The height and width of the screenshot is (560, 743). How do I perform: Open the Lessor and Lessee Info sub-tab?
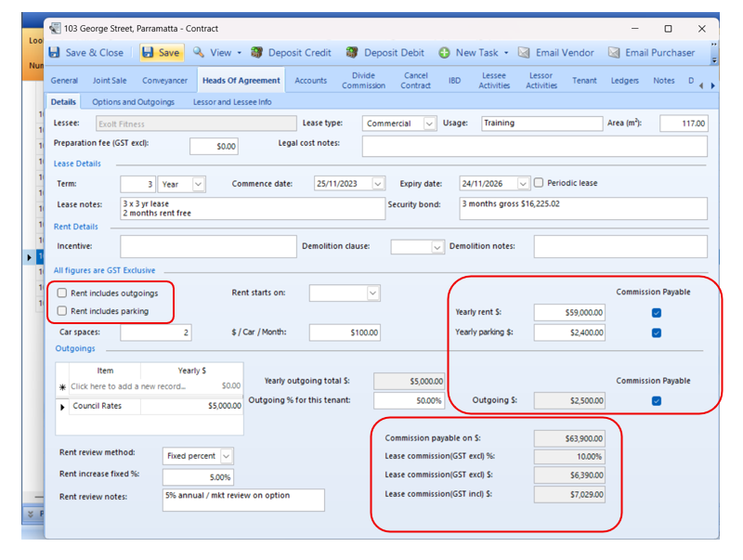(x=232, y=102)
